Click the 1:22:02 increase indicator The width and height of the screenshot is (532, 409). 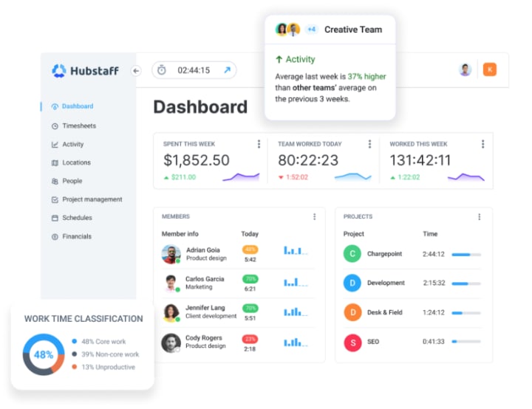click(x=405, y=177)
